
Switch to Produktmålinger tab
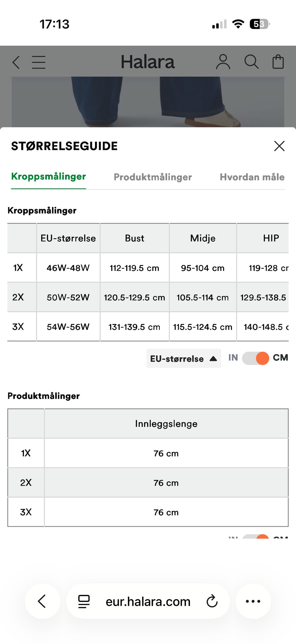click(x=153, y=177)
